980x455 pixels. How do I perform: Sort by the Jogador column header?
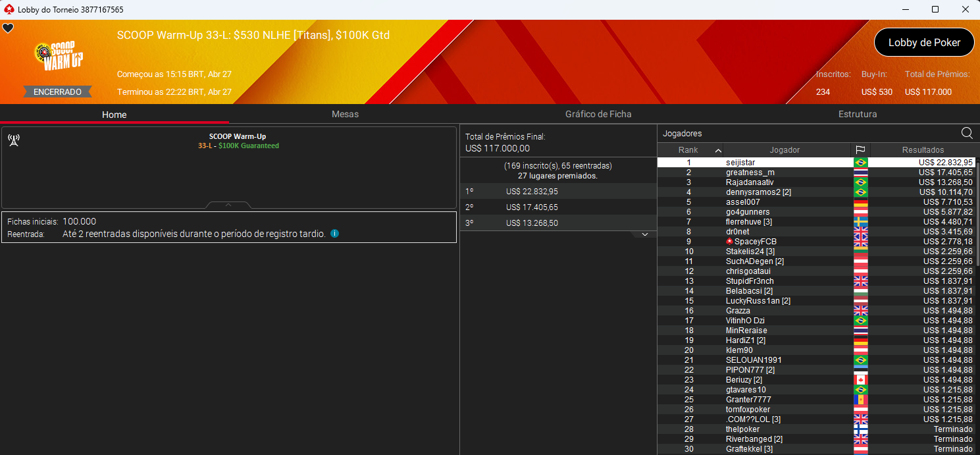pyautogui.click(x=785, y=149)
